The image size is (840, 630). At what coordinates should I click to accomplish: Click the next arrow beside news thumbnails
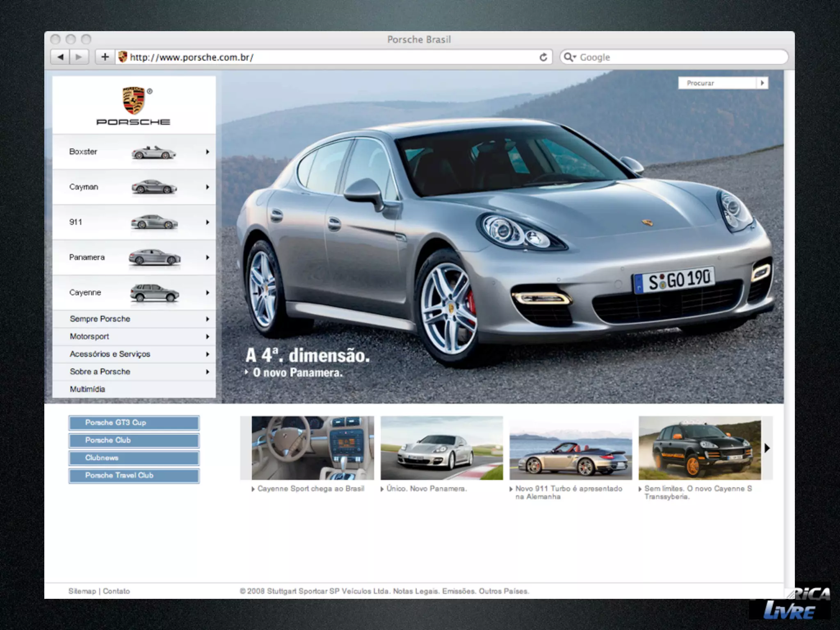pos(767,448)
